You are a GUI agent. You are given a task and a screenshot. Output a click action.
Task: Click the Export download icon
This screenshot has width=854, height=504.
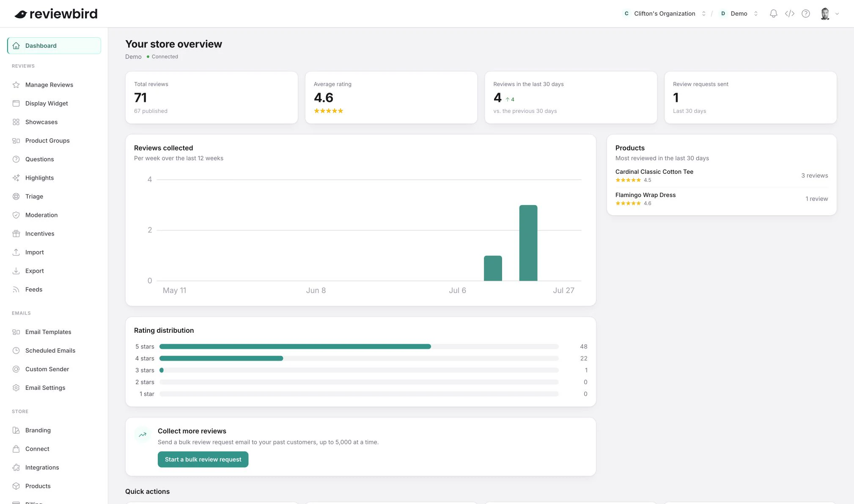[x=16, y=271]
